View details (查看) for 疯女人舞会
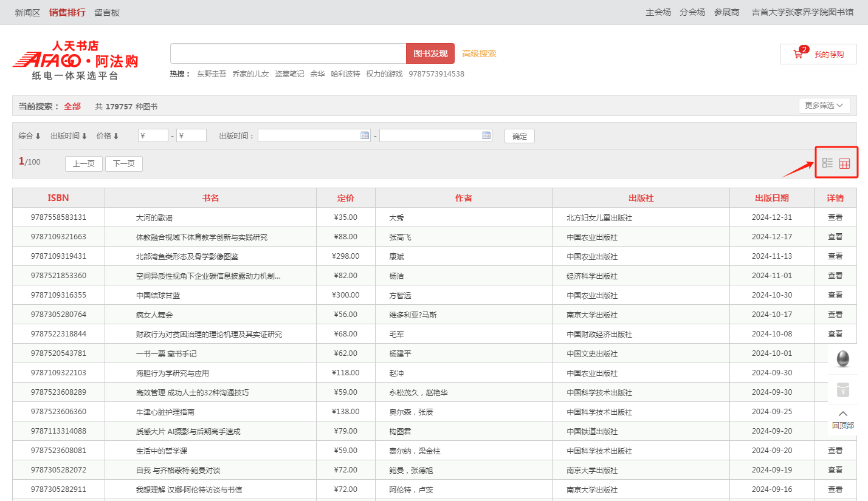The image size is (868, 501). pyautogui.click(x=835, y=315)
